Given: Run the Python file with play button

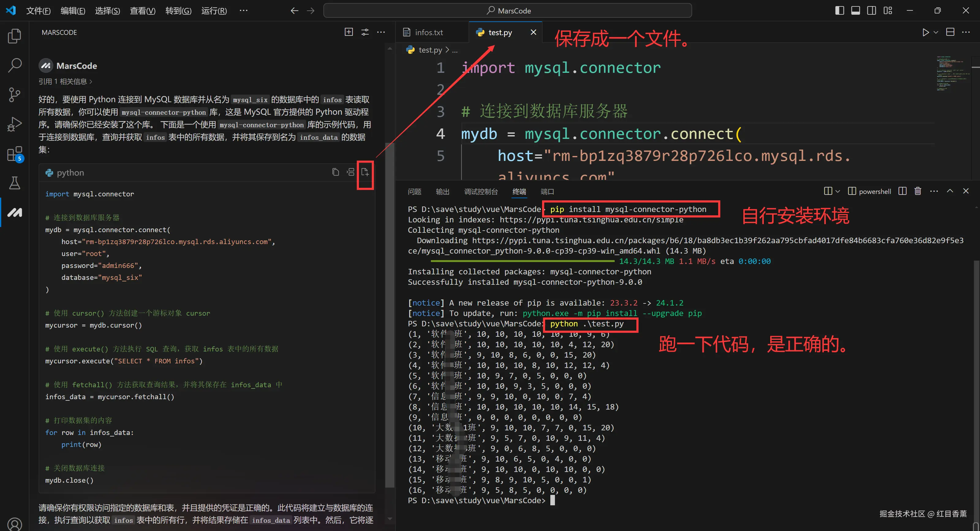Looking at the screenshot, I should tap(925, 32).
